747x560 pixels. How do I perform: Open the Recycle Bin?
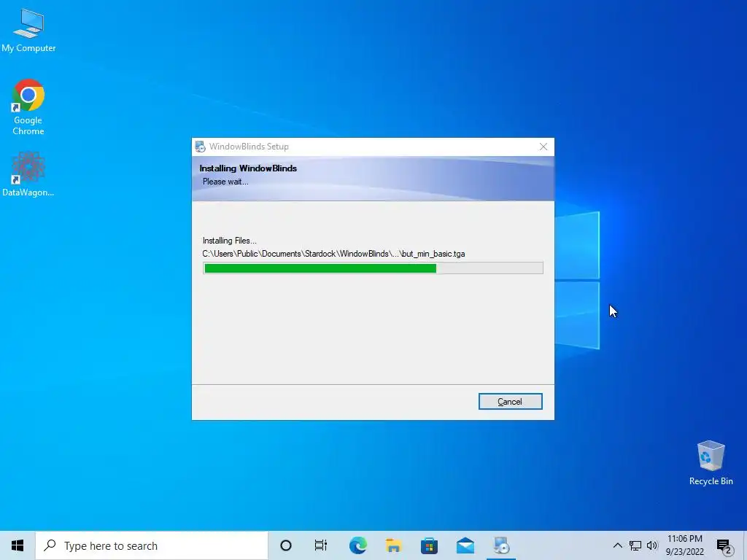pos(711,463)
